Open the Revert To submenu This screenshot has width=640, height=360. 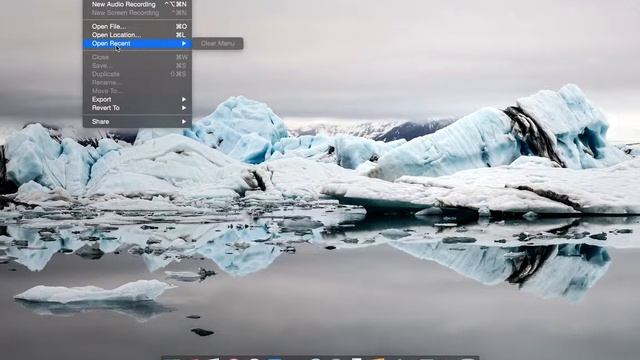click(x=137, y=108)
